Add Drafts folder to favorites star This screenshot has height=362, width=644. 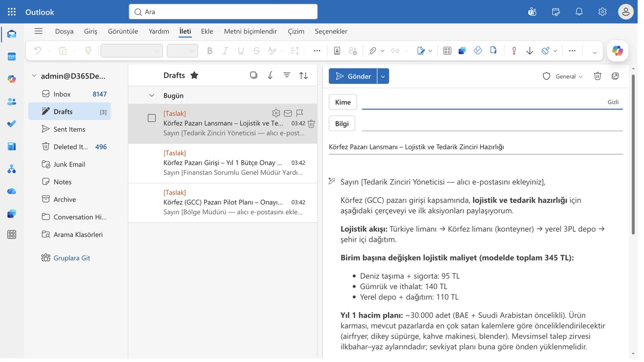pyautogui.click(x=194, y=75)
